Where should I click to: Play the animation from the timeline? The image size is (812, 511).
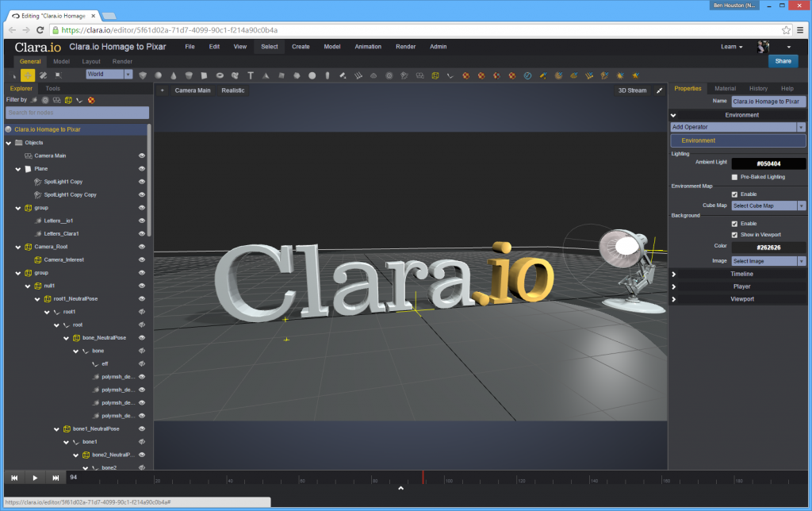click(x=35, y=478)
